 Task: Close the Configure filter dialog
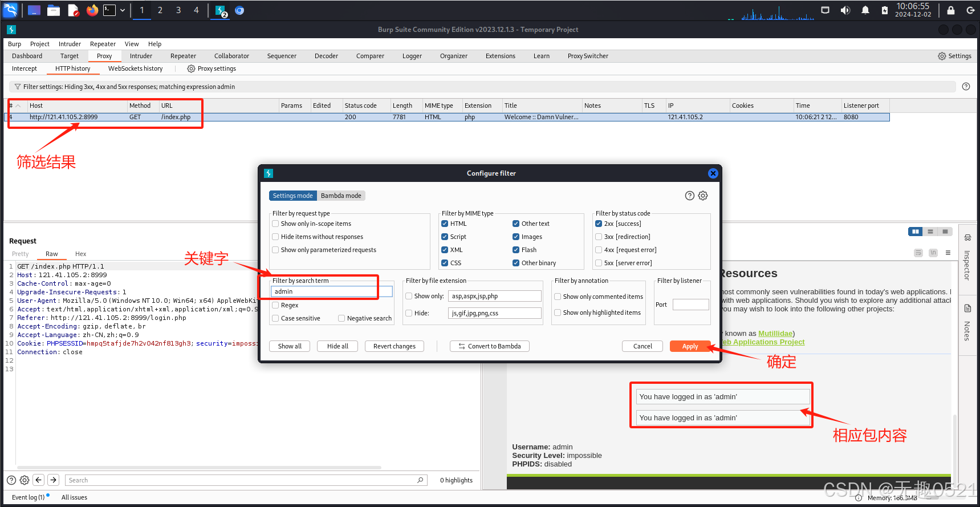(713, 173)
